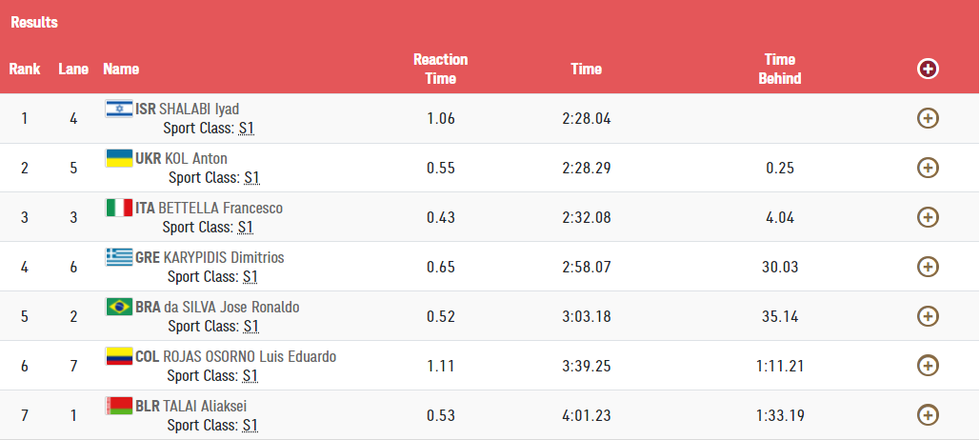This screenshot has width=980, height=440.
Task: Click the Colombia flag icon
Action: click(x=118, y=356)
